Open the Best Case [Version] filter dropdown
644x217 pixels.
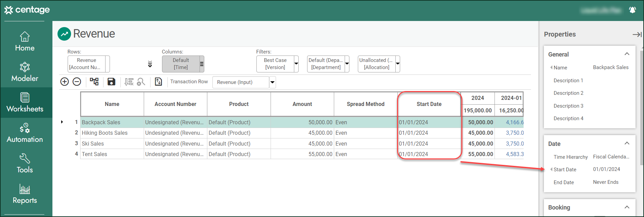[296, 64]
